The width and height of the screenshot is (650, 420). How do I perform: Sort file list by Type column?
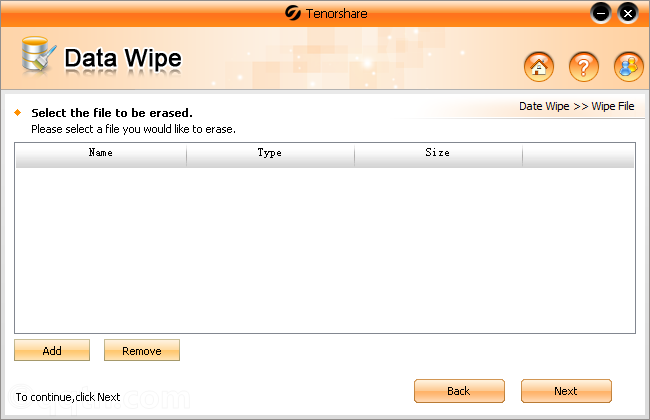click(x=270, y=153)
